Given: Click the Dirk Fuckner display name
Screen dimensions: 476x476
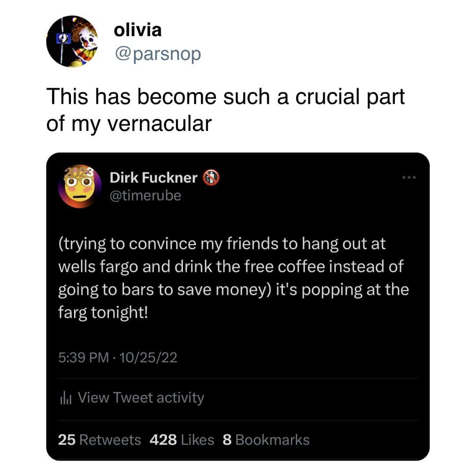Looking at the screenshot, I should click(153, 178).
